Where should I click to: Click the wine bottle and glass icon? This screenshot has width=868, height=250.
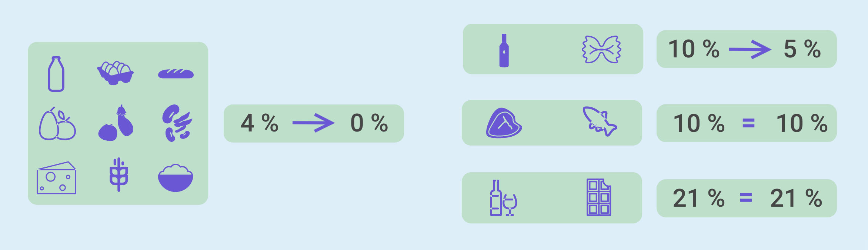tap(503, 198)
